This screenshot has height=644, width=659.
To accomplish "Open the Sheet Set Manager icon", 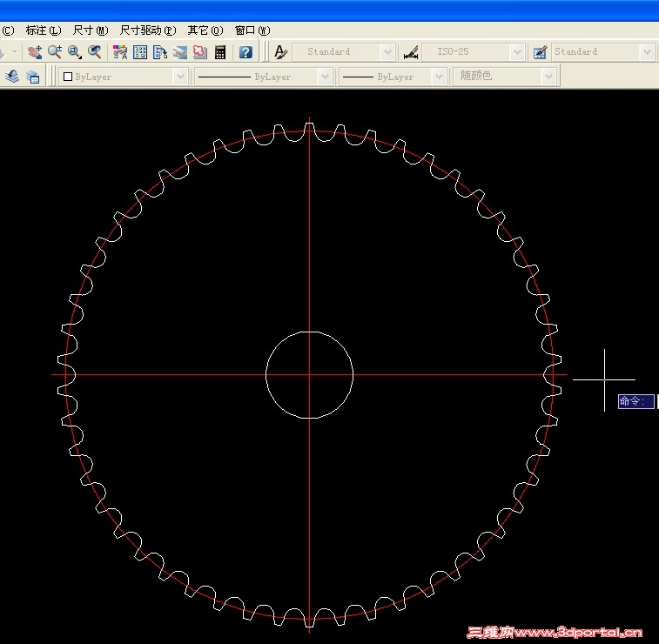I will tap(180, 52).
